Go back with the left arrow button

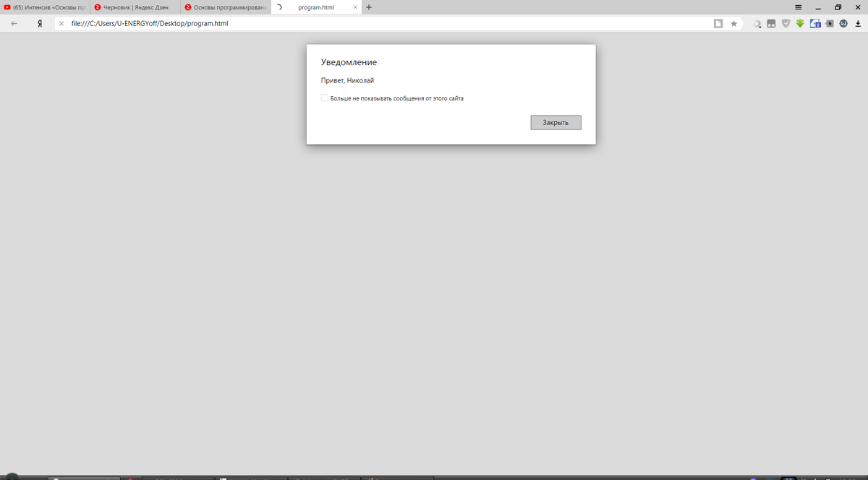point(14,23)
